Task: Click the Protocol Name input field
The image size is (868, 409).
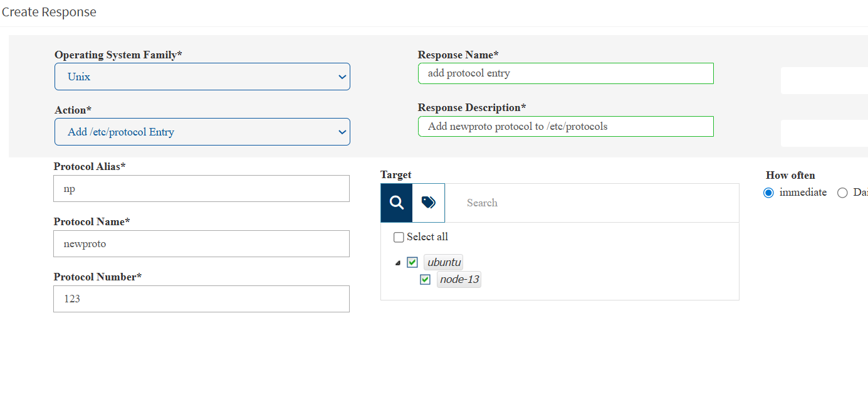Action: point(201,243)
